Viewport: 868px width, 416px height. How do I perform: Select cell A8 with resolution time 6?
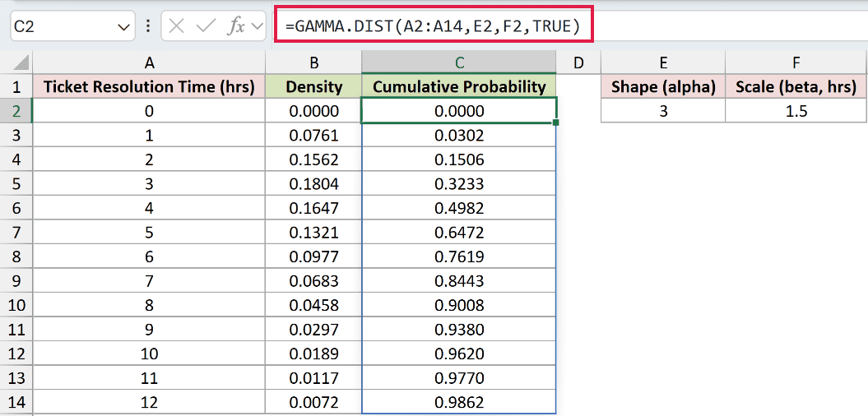149,257
